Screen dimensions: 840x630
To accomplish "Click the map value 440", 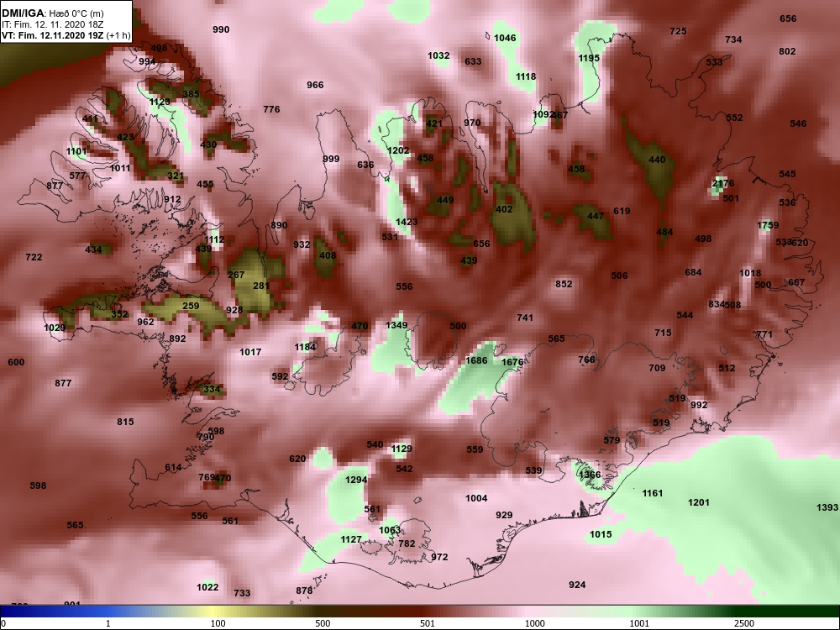I will click(657, 160).
